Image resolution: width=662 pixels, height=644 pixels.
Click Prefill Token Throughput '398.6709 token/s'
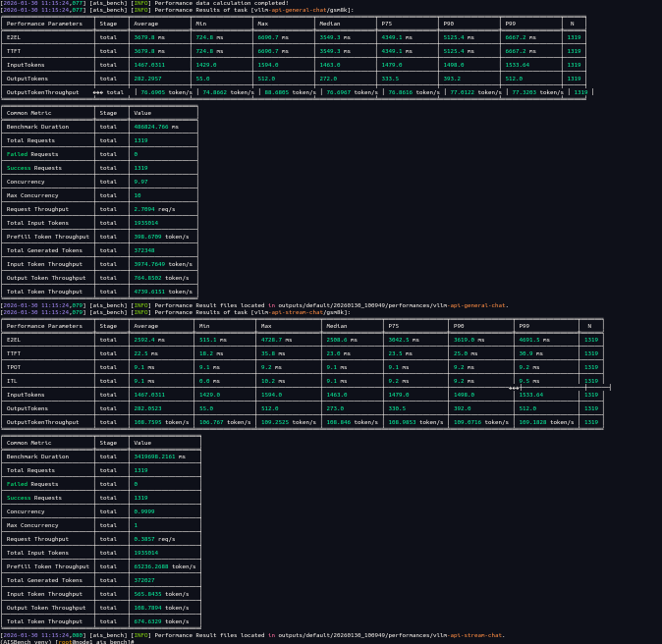(x=161, y=237)
